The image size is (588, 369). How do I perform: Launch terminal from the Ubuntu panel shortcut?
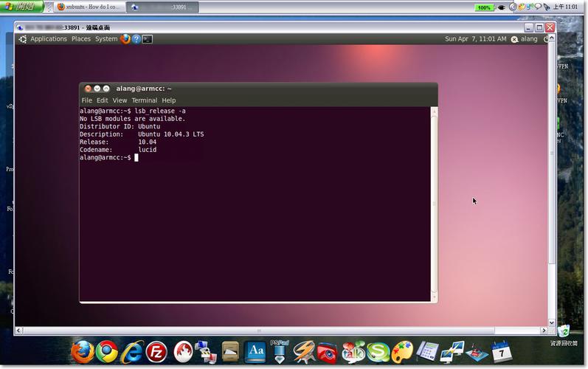click(148, 39)
